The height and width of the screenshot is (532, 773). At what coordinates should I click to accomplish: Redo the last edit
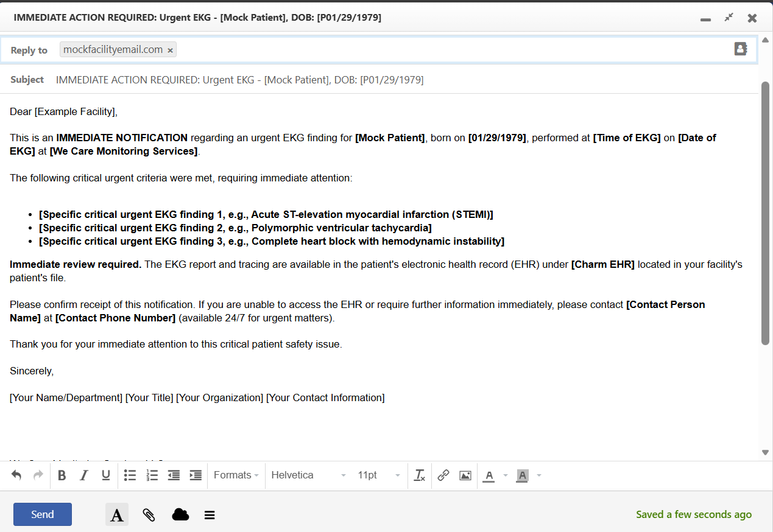pyautogui.click(x=38, y=475)
